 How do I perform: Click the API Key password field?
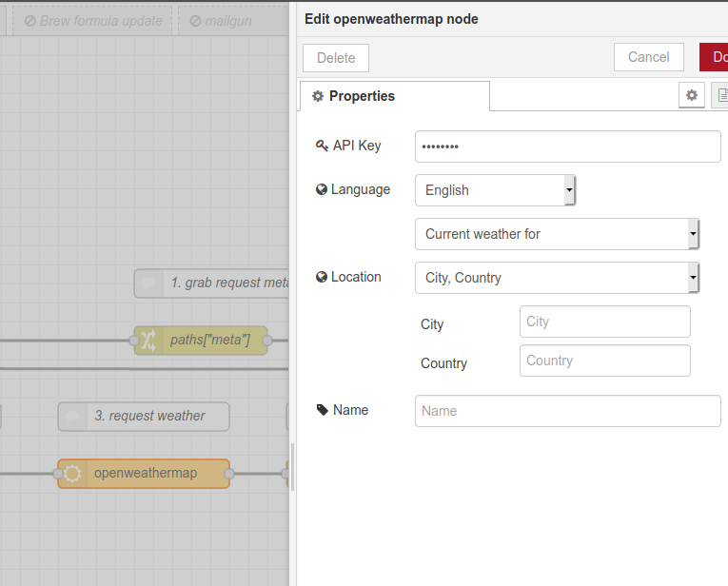(x=567, y=146)
